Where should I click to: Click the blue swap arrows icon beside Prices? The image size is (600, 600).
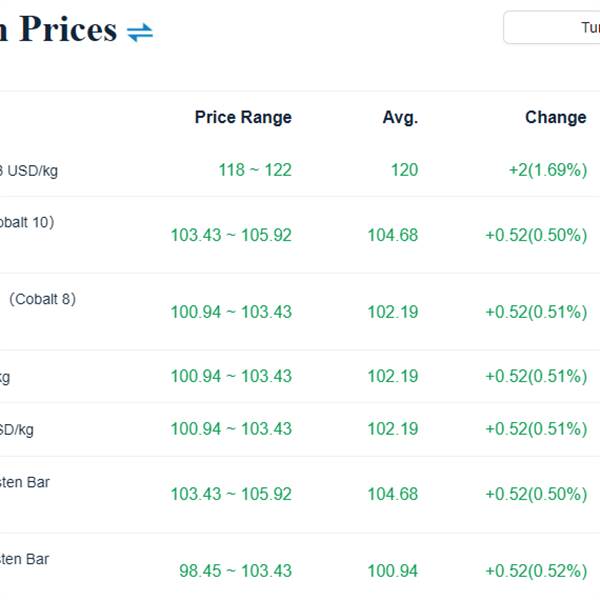[x=140, y=32]
